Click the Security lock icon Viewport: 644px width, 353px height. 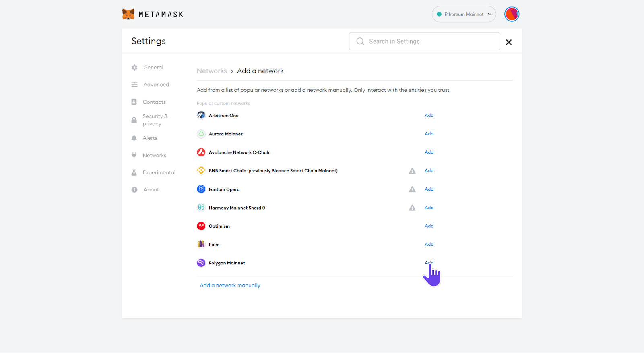click(x=134, y=120)
